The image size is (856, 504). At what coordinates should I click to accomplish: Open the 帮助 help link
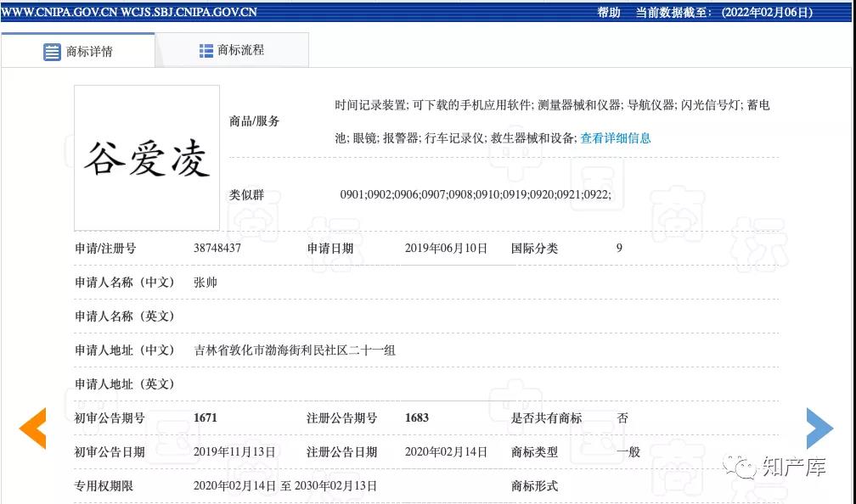[x=609, y=12]
